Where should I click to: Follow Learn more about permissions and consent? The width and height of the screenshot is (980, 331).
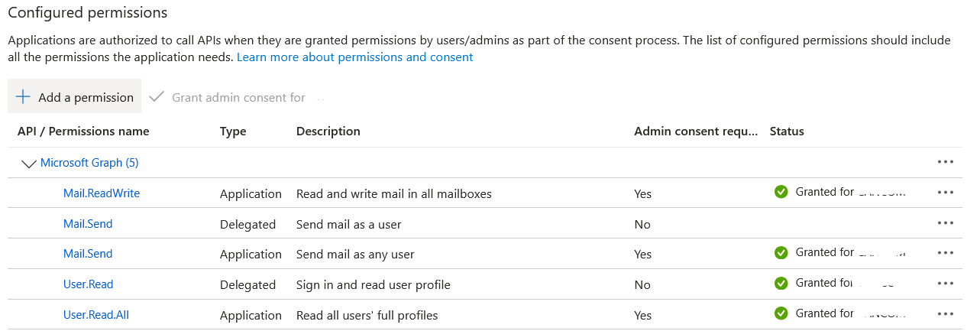point(355,57)
